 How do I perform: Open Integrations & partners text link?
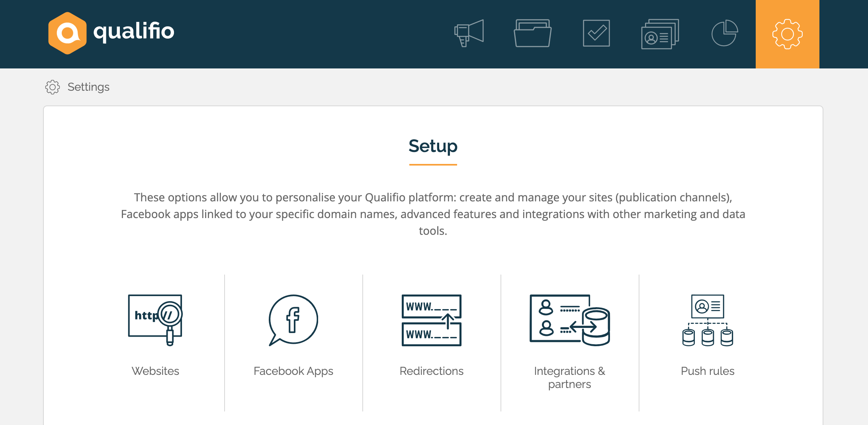coord(570,377)
